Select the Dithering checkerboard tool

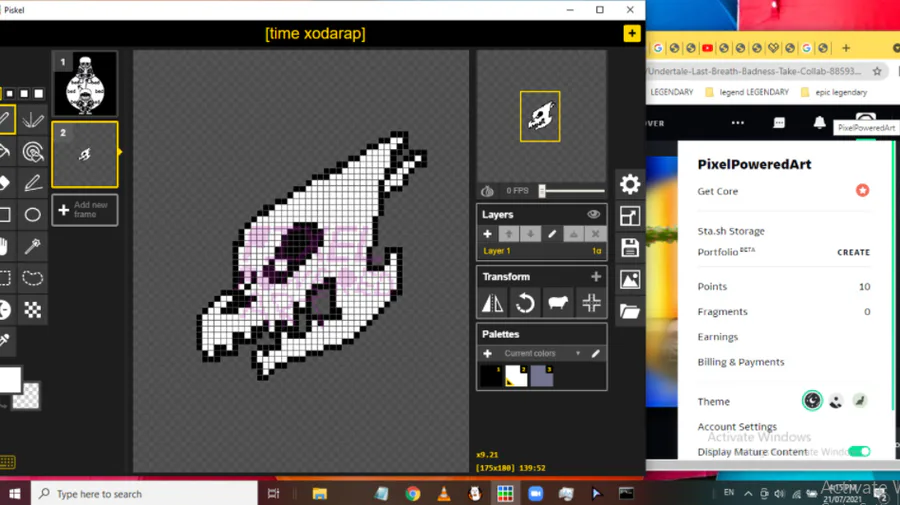coord(33,310)
